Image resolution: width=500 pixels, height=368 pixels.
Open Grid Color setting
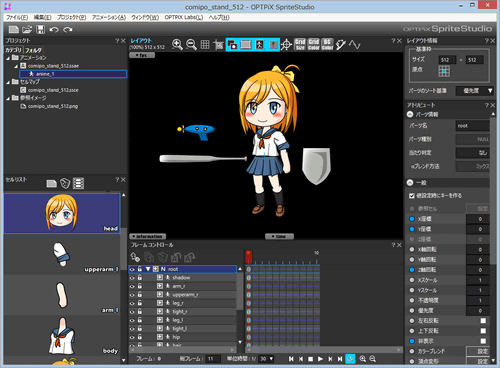coord(314,44)
